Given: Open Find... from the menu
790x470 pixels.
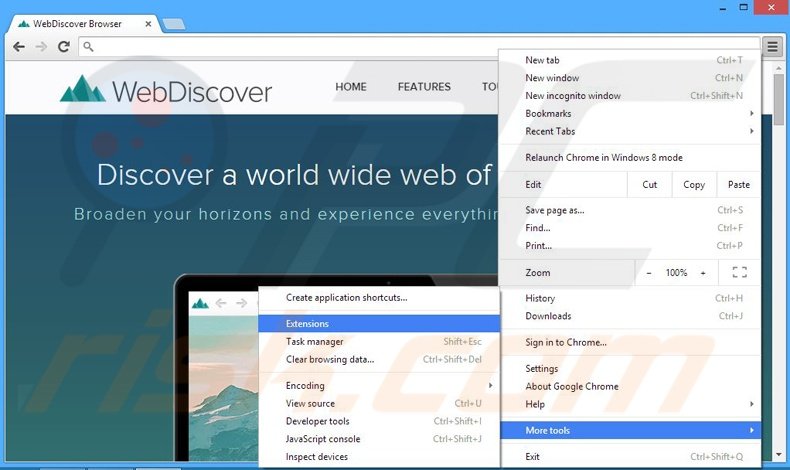Looking at the screenshot, I should [630, 228].
